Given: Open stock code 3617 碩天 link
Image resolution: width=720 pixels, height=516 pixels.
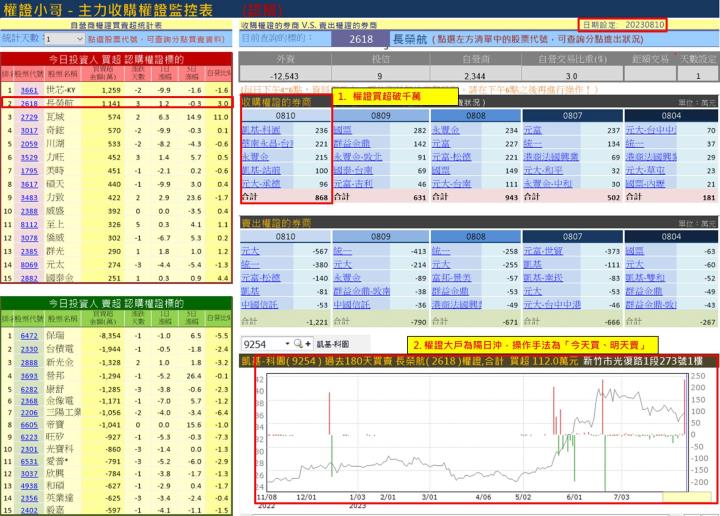Looking at the screenshot, I should [29, 184].
